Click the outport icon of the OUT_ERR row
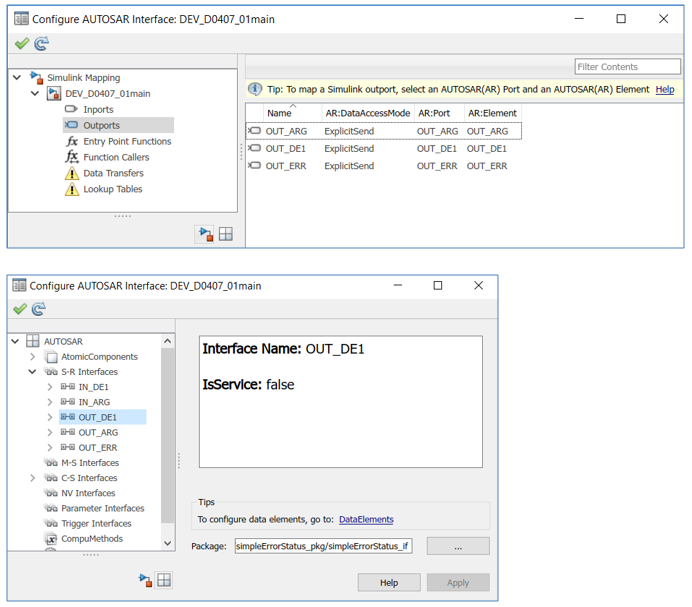This screenshot has width=692, height=607. 254,166
